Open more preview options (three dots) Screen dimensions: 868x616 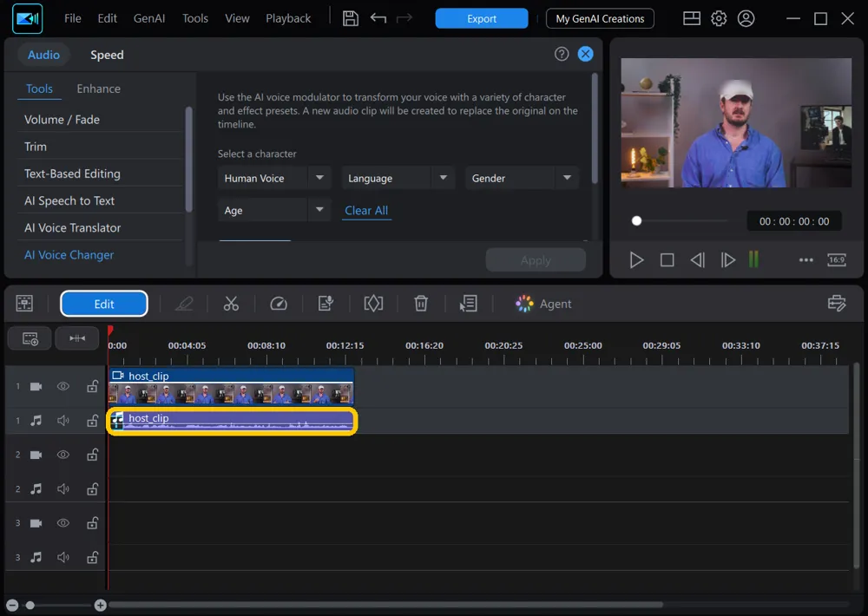coord(806,259)
